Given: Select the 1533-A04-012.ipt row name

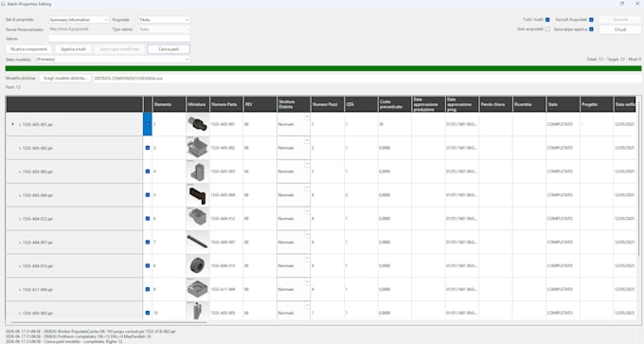Looking at the screenshot, I should click(37, 219).
